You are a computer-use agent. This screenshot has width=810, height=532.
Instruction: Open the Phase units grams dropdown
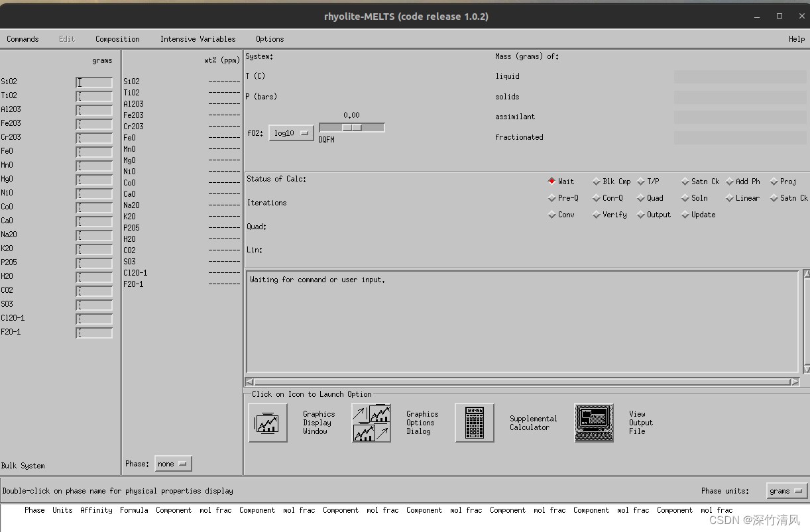click(x=786, y=491)
